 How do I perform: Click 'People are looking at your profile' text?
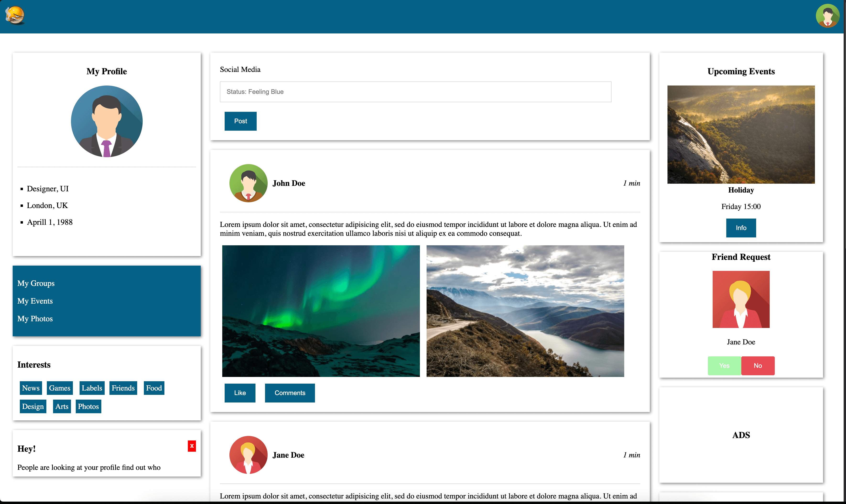tap(89, 467)
